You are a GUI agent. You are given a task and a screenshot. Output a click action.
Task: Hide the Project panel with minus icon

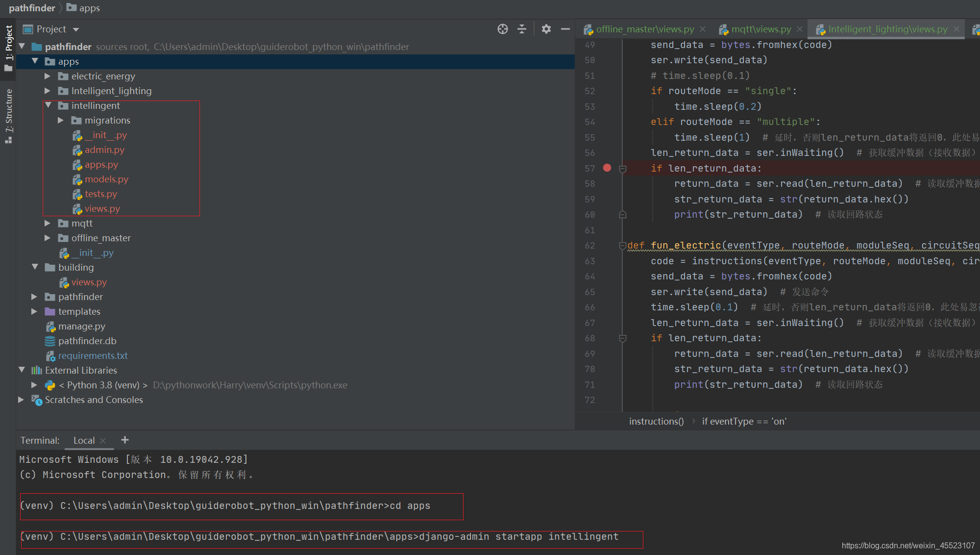pos(565,29)
